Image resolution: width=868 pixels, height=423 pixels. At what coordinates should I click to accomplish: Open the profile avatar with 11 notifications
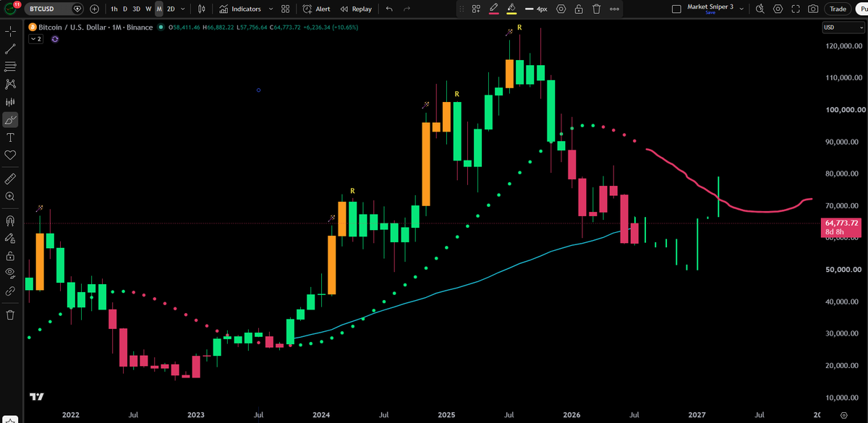[x=10, y=9]
